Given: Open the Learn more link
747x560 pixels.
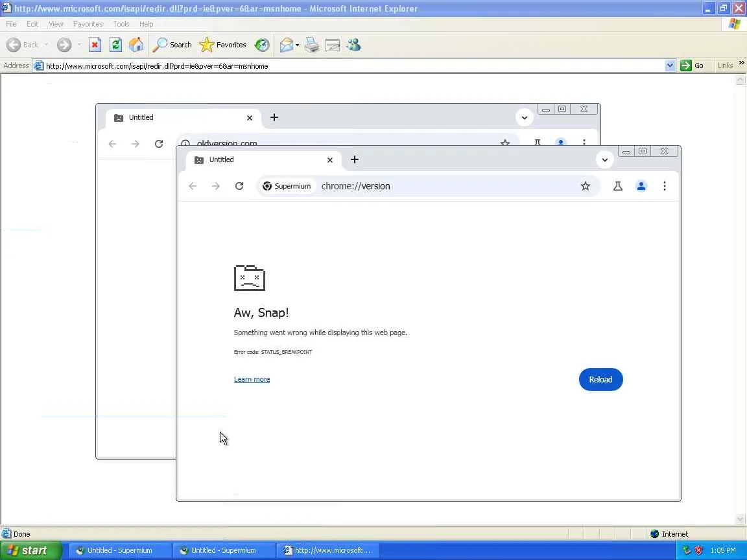Looking at the screenshot, I should [252, 380].
